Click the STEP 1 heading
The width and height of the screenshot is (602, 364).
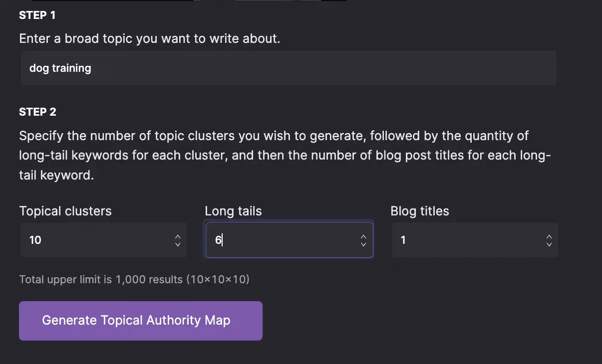[x=37, y=15]
